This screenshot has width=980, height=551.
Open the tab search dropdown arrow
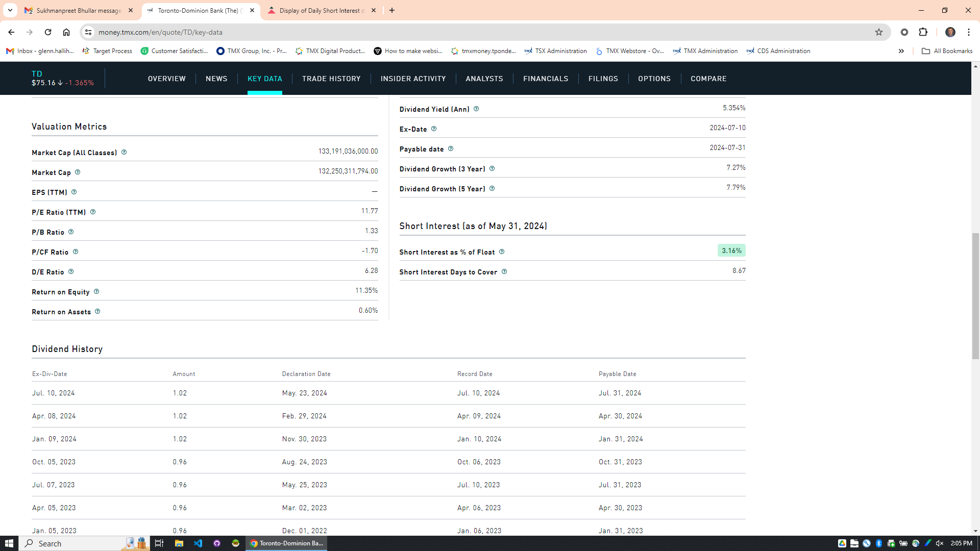[10, 10]
